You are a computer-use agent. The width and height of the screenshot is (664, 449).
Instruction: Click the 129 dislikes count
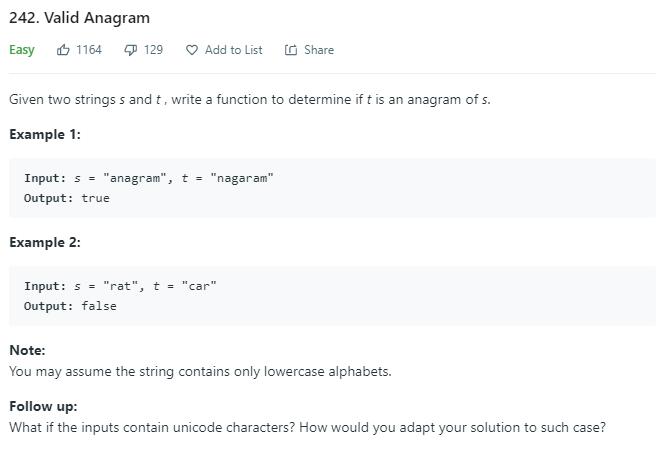(153, 50)
